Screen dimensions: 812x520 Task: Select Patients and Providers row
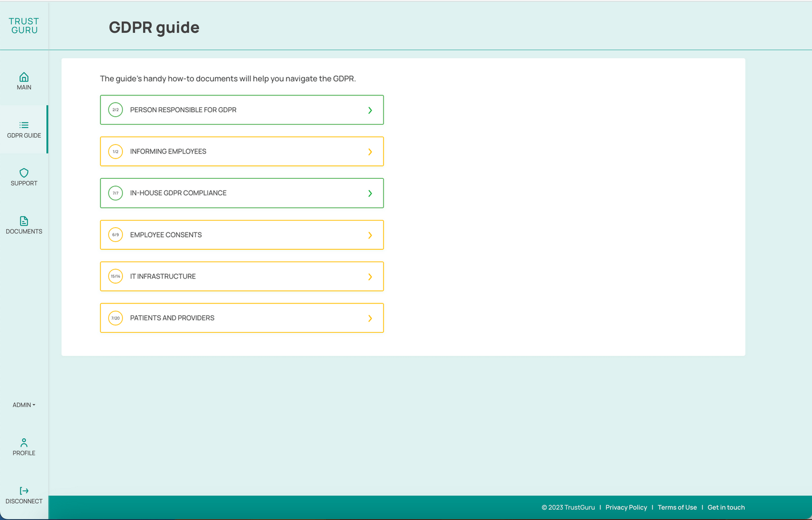pos(241,318)
